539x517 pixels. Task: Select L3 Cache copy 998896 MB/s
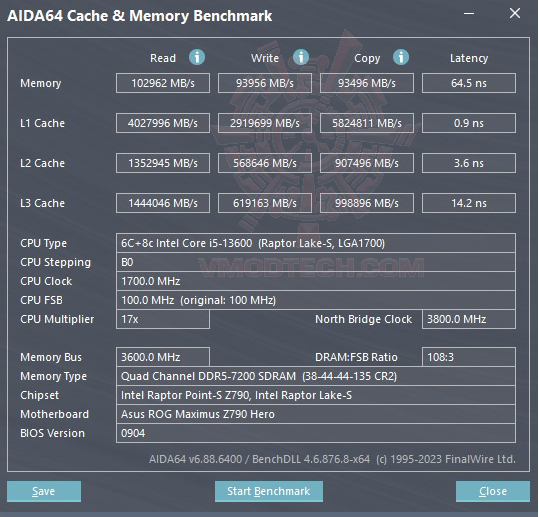[367, 203]
